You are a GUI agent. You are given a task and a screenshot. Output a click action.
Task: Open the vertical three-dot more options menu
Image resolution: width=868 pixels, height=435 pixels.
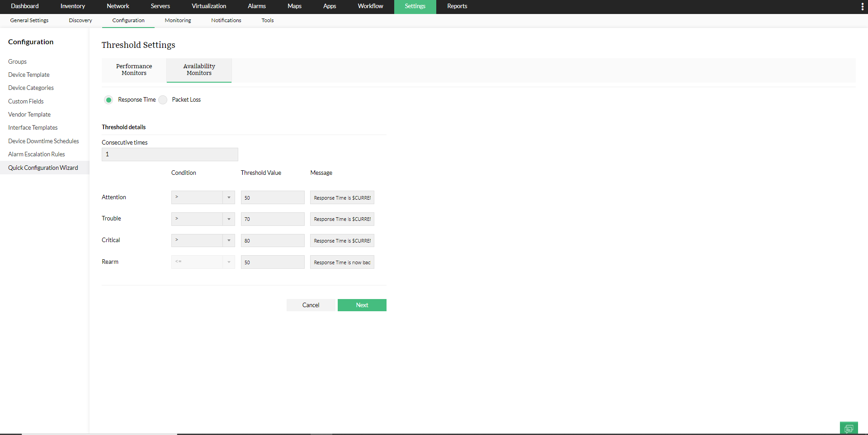point(863,7)
